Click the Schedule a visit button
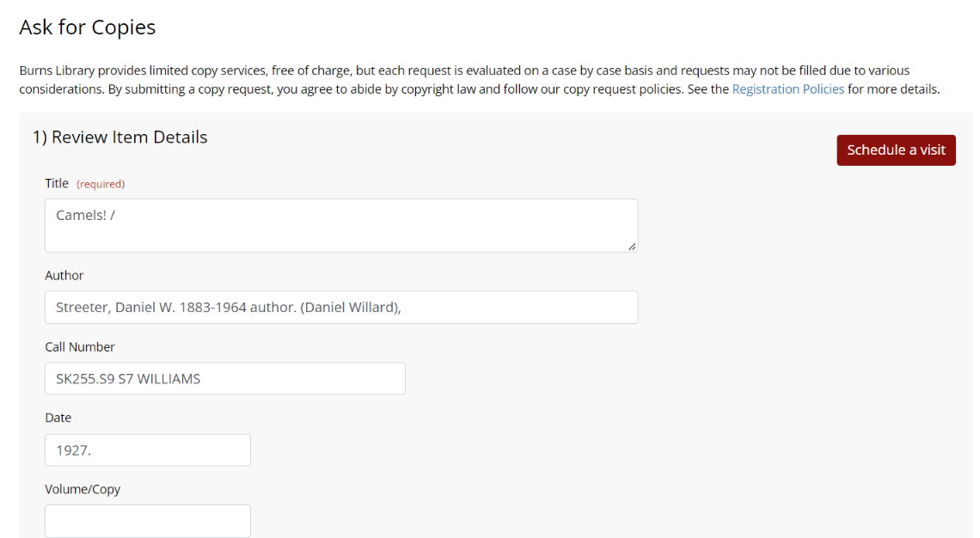 [896, 150]
